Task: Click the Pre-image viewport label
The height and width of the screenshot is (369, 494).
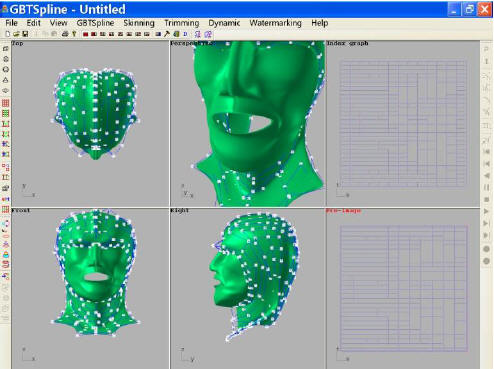Action: 344,211
